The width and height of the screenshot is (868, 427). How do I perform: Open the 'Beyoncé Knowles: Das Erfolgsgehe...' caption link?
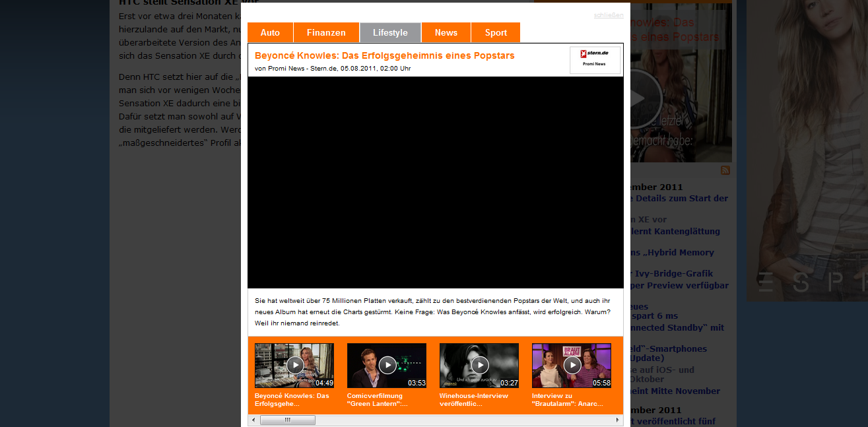click(292, 399)
